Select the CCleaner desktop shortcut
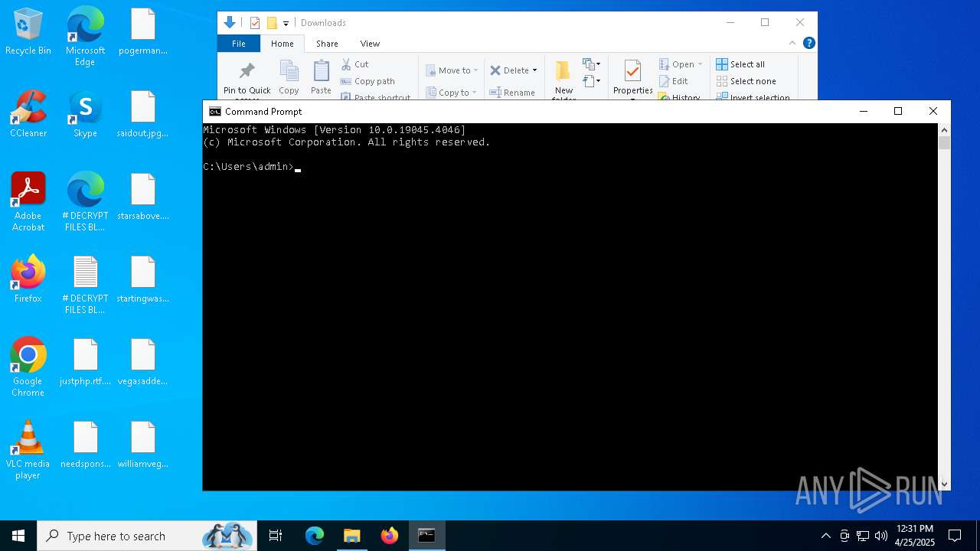Viewport: 980px width, 551px height. point(28,115)
